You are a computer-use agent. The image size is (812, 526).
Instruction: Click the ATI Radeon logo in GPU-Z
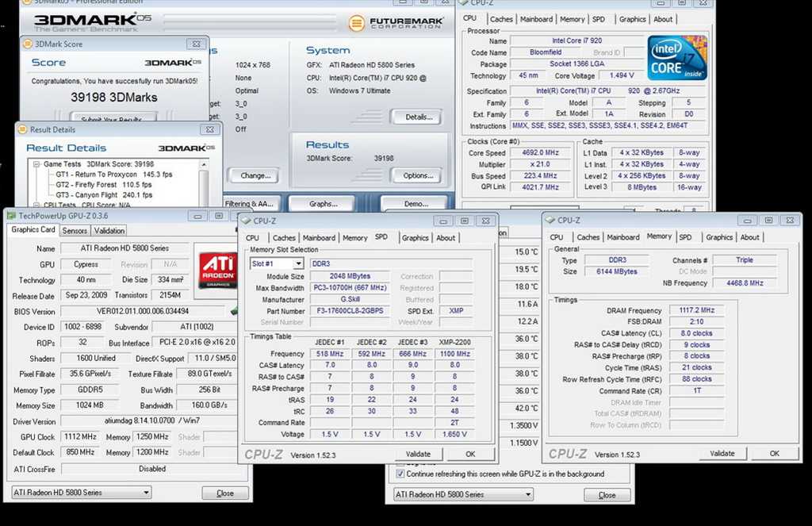pos(218,271)
